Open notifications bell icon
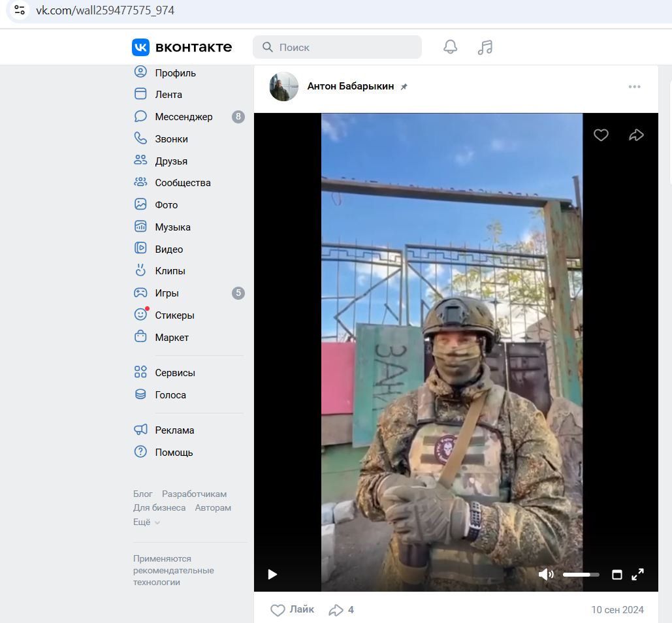This screenshot has width=672, height=623. 450,47
